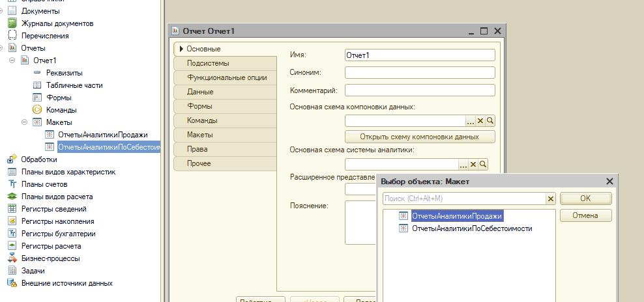The image size is (644, 302).
Task: Click the Синоним input field
Action: pos(420,72)
